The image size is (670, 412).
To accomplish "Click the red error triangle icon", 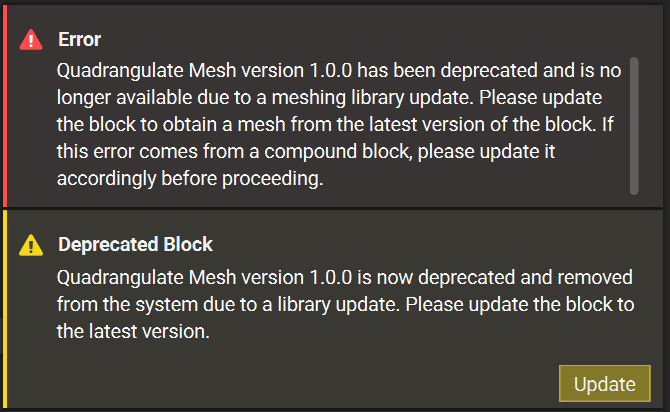I will 31,40.
